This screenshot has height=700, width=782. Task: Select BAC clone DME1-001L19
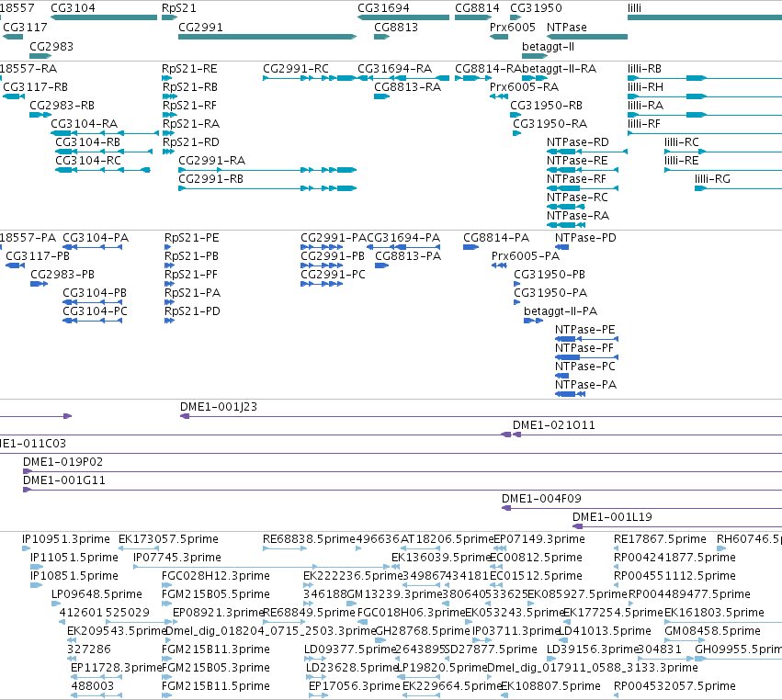coord(677,527)
